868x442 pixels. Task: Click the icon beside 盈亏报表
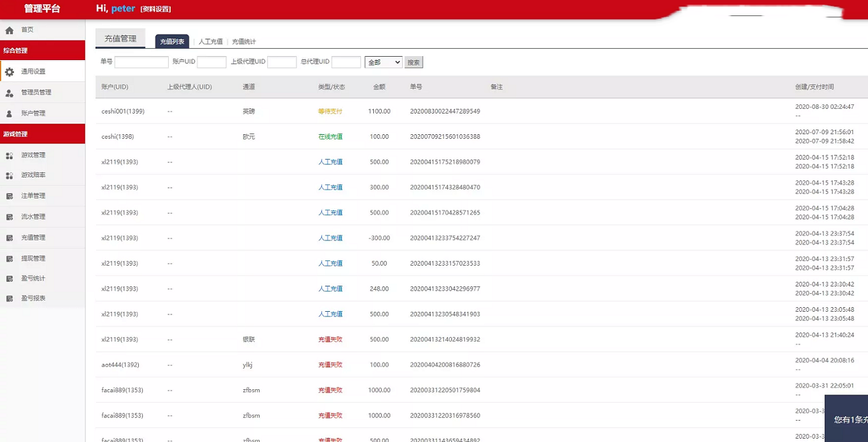[x=9, y=298]
